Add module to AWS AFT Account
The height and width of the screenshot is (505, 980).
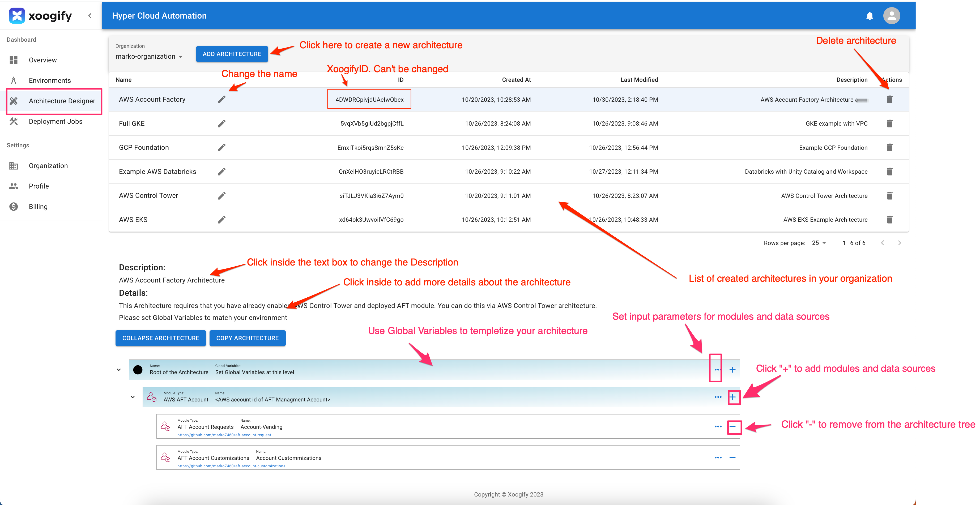[732, 397]
